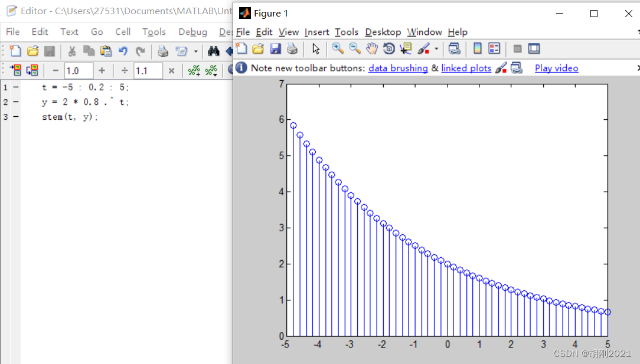Insert Legend in figure

click(494, 48)
